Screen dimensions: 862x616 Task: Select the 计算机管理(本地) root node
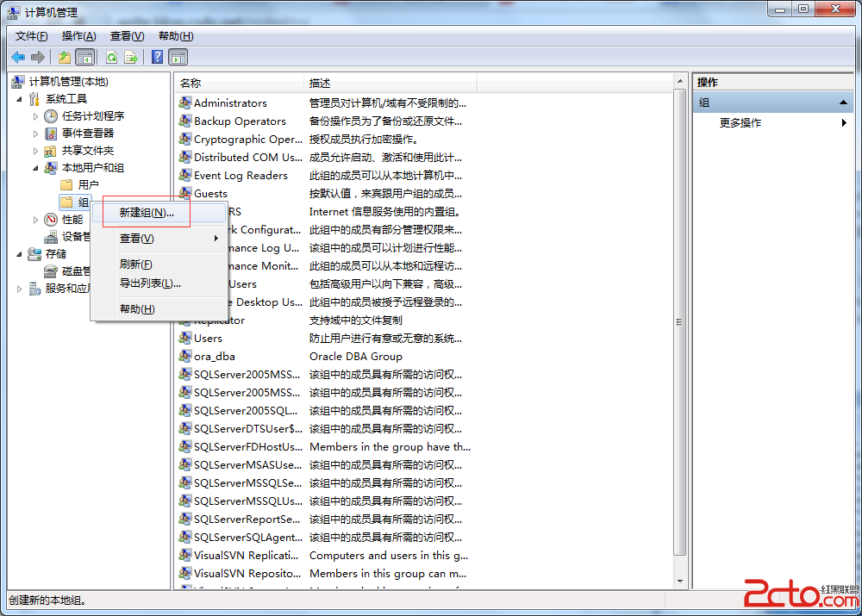coord(69,82)
